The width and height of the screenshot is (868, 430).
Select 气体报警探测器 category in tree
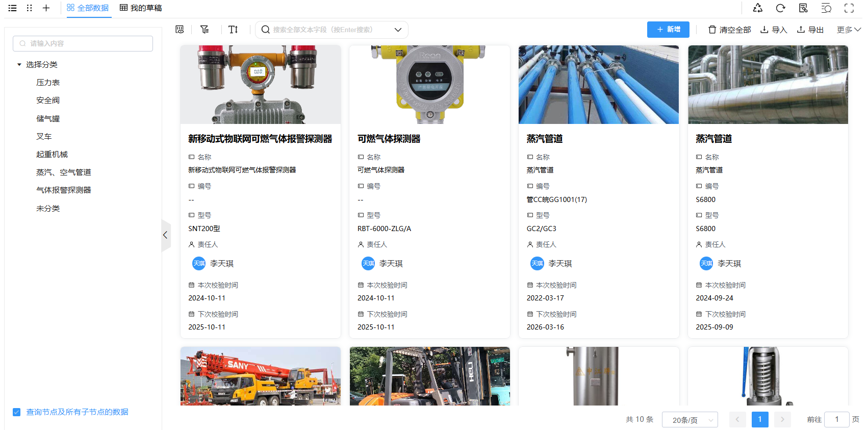64,190
